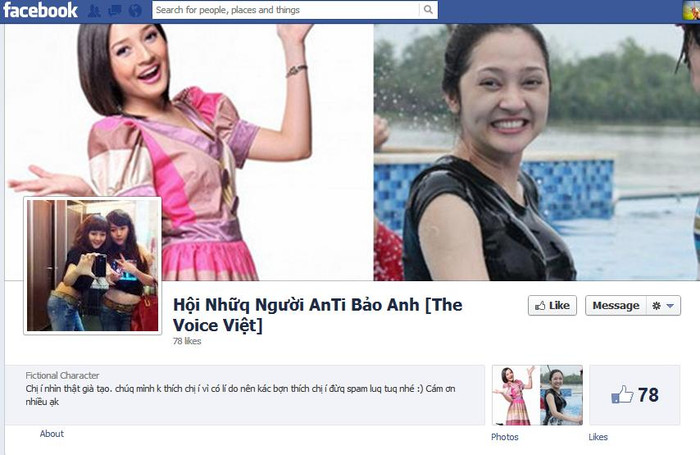Click the Photos link below the thumbnails

pyautogui.click(x=505, y=437)
